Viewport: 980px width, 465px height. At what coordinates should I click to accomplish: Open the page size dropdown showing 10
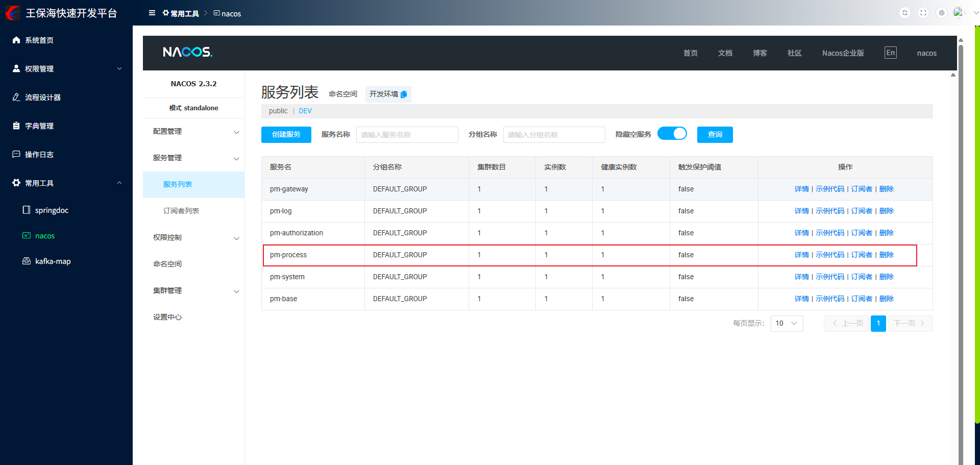tap(787, 323)
